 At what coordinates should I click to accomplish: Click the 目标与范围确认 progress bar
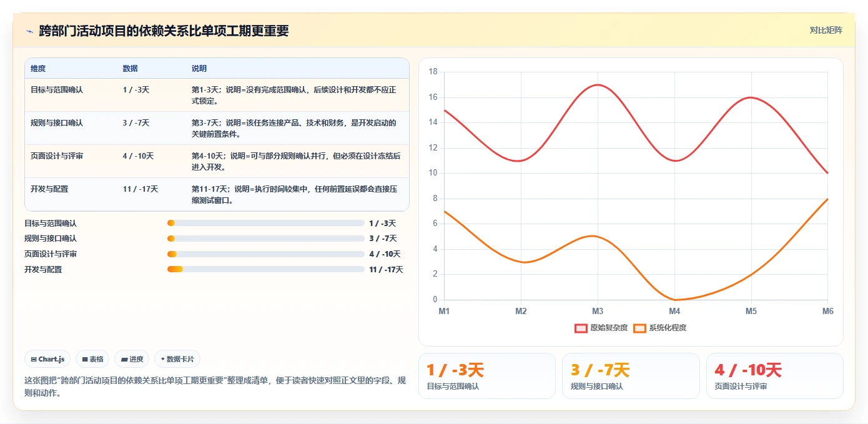(265, 223)
